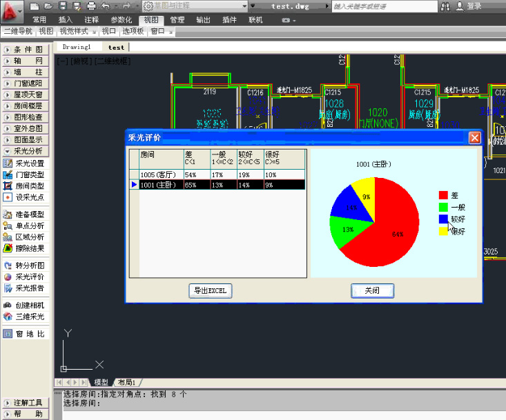Viewport: 506px width, 420px height.
Task: Open the 单点分析 analysis tool
Action: (x=8, y=226)
